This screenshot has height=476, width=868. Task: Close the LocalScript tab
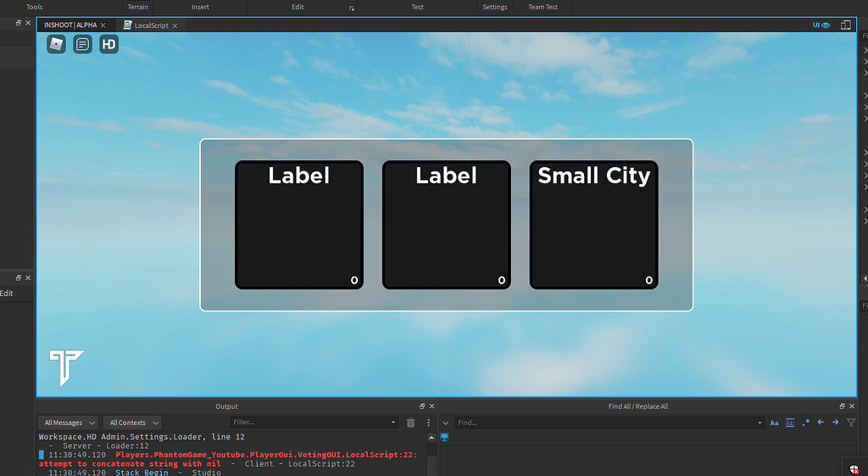pos(176,25)
